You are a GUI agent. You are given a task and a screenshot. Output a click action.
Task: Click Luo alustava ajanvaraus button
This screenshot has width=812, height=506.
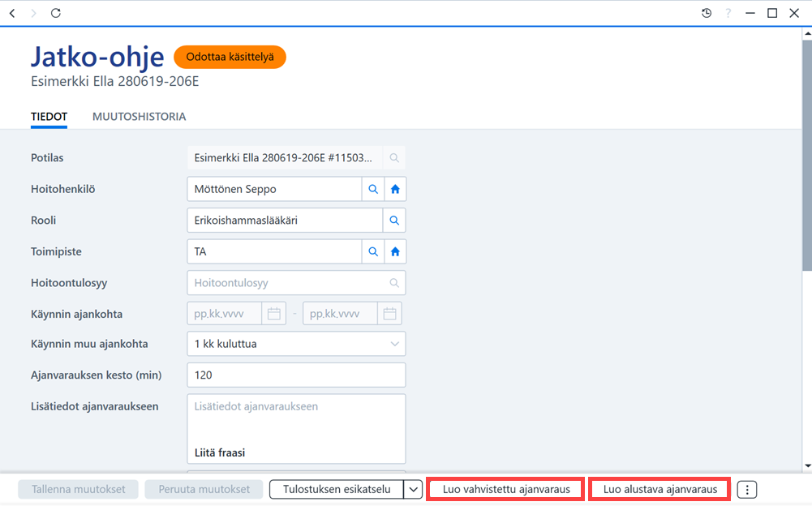659,490
